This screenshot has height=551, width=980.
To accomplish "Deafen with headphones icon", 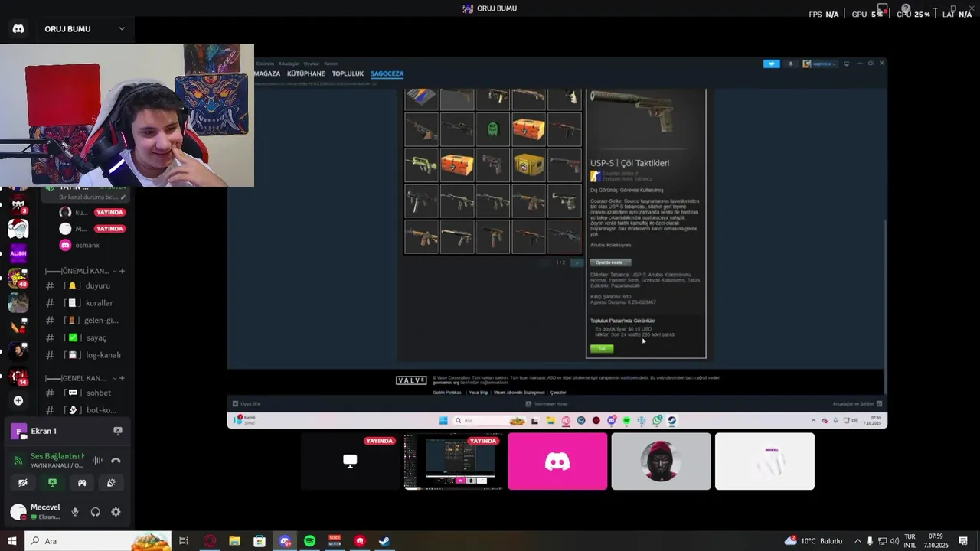I will pos(95,512).
